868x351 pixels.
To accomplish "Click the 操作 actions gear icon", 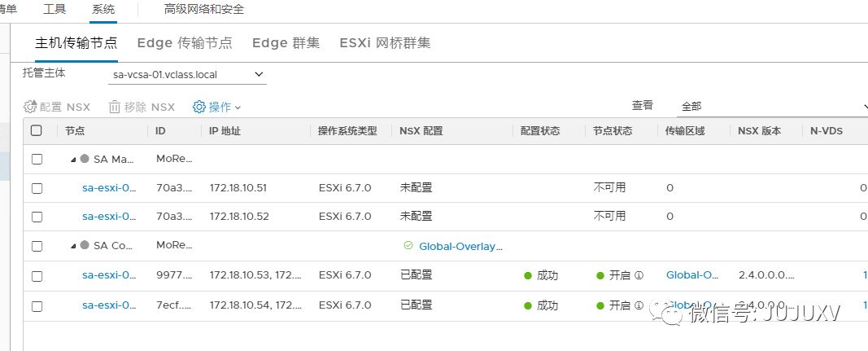I will 199,107.
